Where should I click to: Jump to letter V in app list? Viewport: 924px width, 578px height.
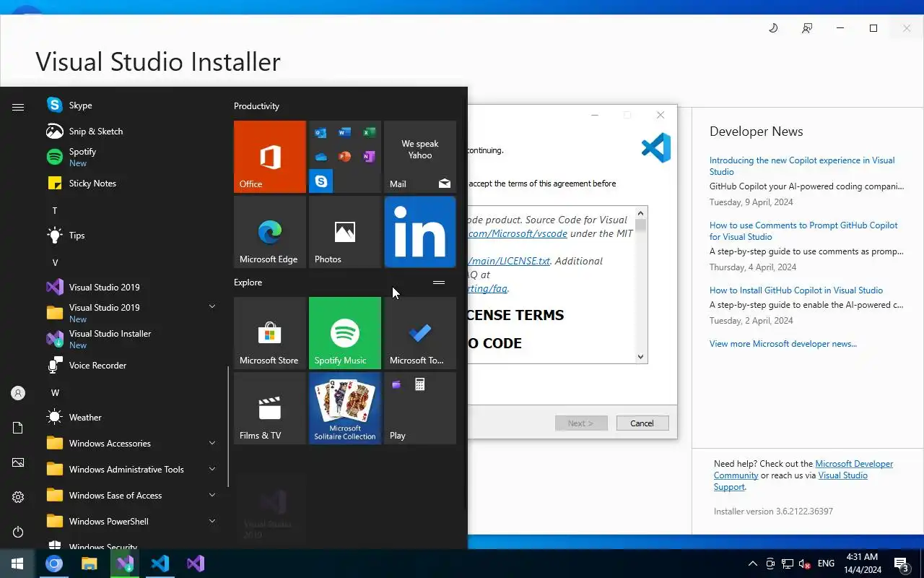55,263
